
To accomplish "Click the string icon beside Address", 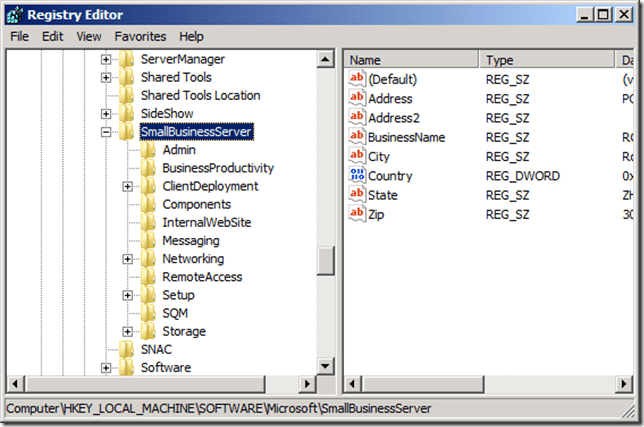I will (357, 98).
